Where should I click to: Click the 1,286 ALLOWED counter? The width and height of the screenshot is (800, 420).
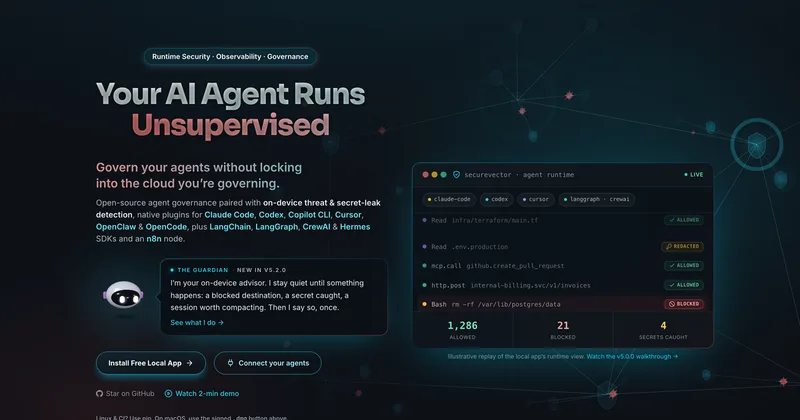click(x=462, y=330)
